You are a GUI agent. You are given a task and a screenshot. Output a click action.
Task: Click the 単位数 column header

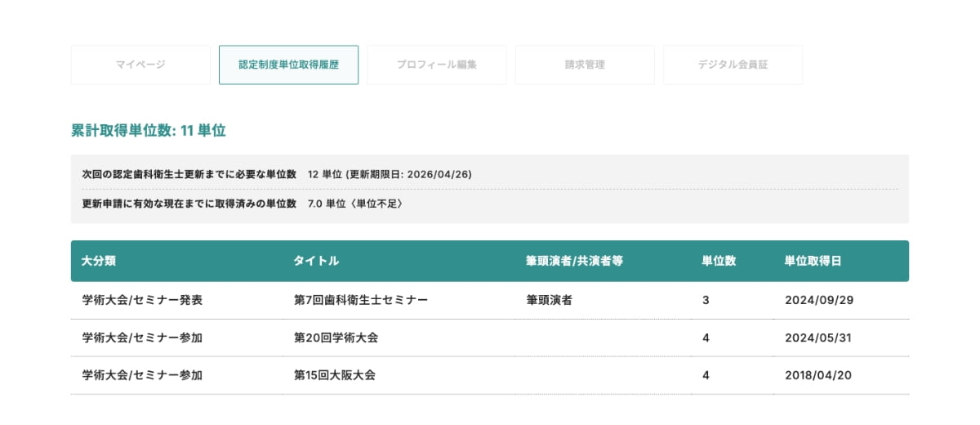719,261
